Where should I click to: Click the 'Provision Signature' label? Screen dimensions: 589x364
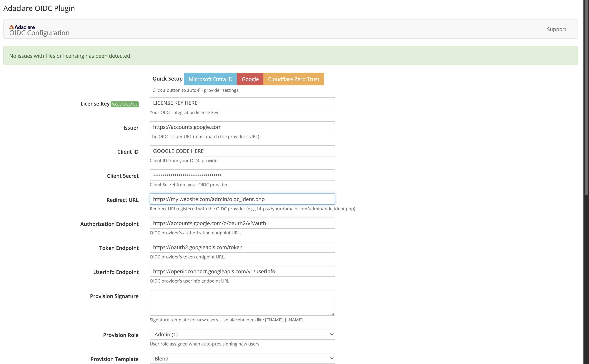point(114,296)
